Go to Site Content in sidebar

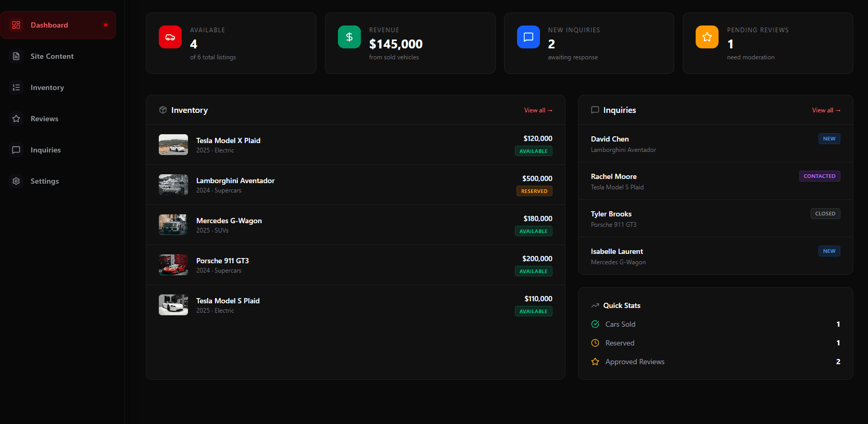coord(58,56)
